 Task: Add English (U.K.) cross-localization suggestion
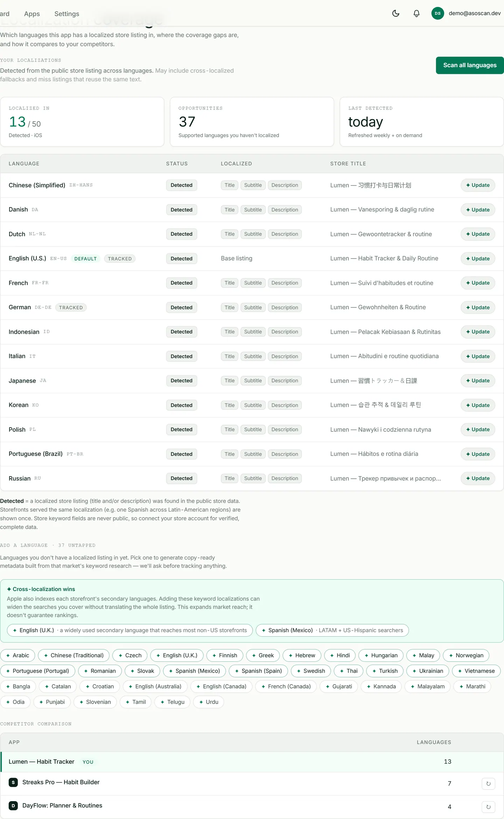click(x=130, y=630)
